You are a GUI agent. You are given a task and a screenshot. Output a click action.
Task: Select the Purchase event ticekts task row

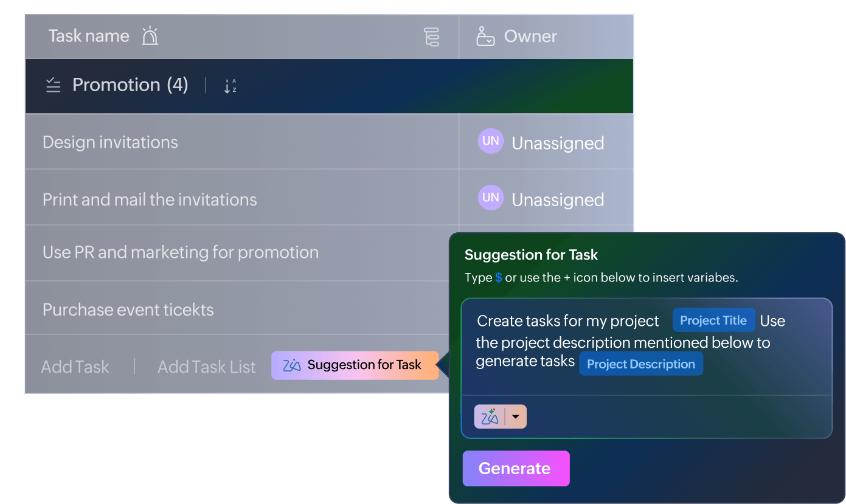(128, 309)
